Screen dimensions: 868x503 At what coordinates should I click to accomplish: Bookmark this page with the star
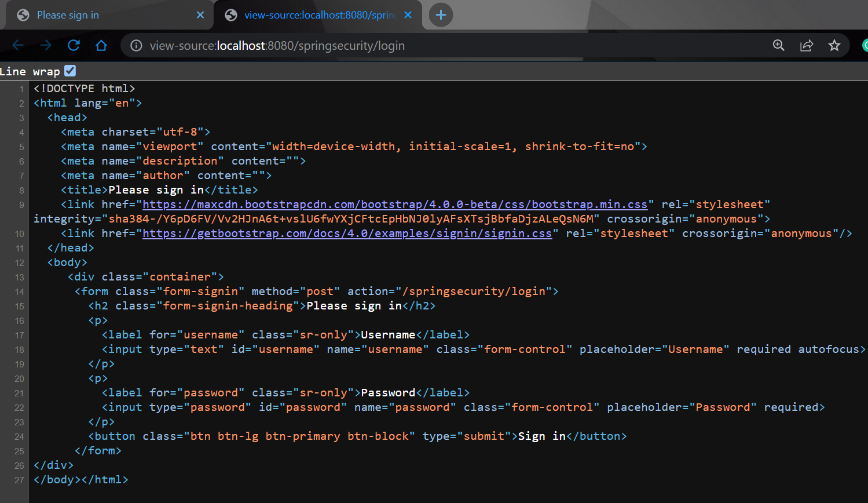point(834,45)
